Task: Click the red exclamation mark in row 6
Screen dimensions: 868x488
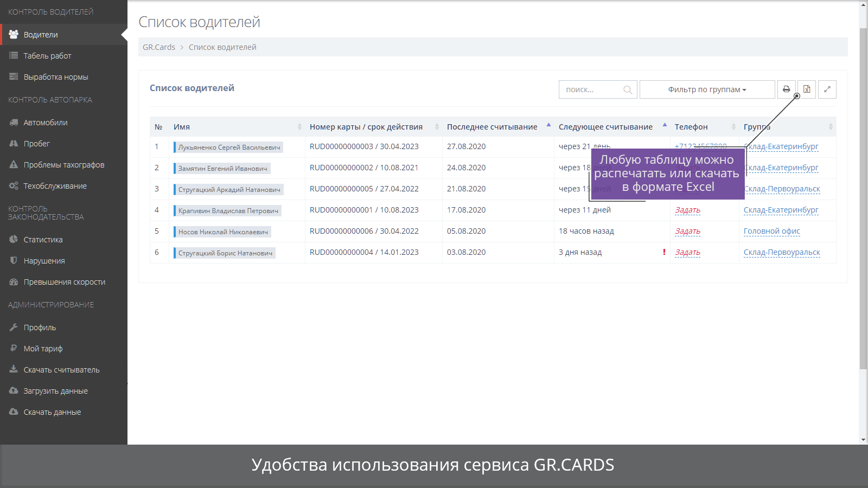Action: (664, 252)
